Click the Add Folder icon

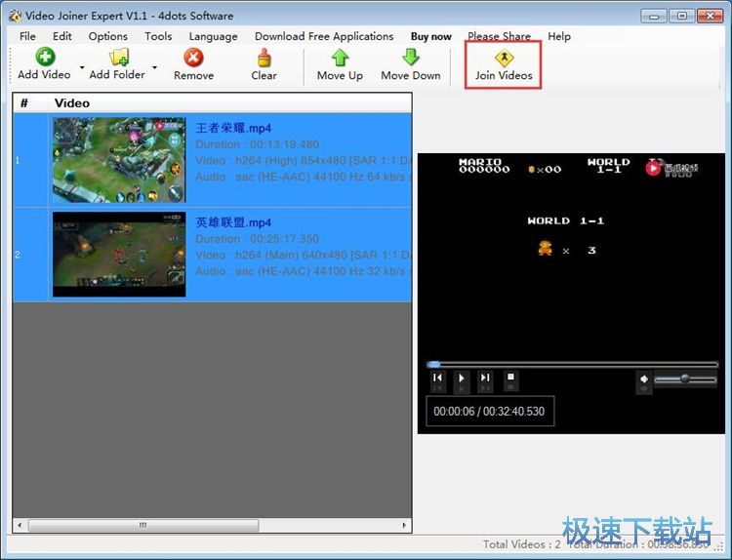coord(118,58)
